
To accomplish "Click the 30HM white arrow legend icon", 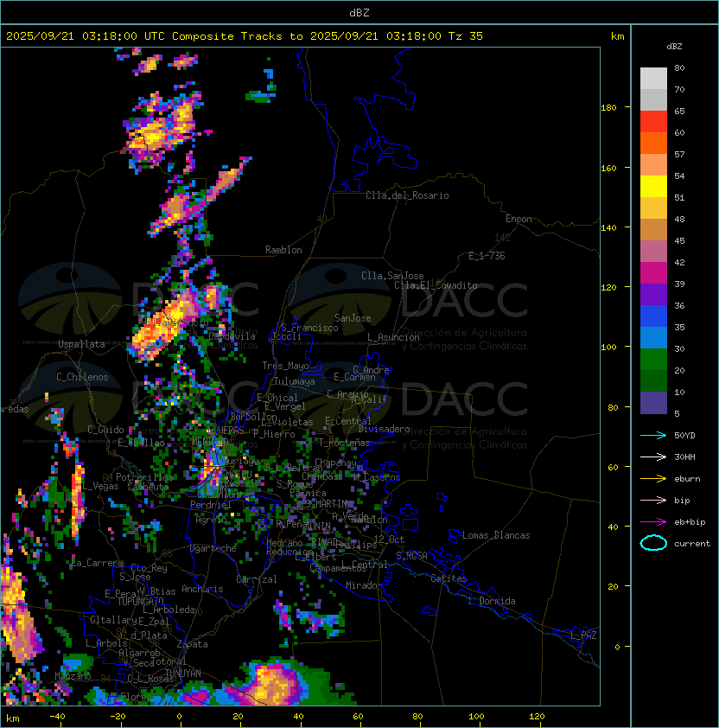I will 653,457.
